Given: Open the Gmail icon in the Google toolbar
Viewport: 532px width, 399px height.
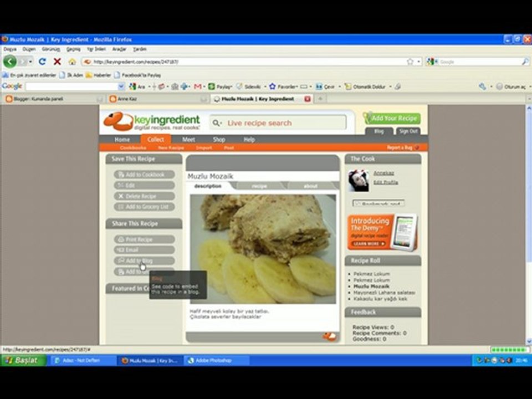Looking at the screenshot, I should 197,86.
